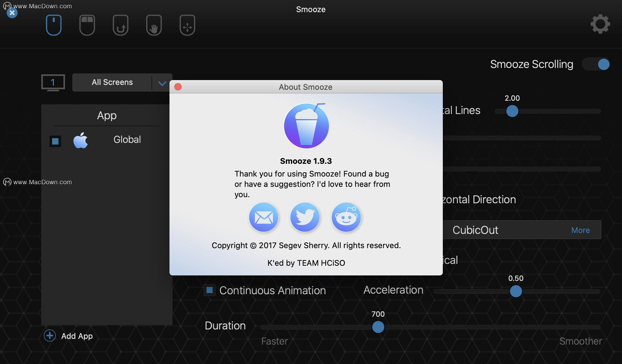Open the scroll direction mouse icon tab
This screenshot has width=622, height=364.
pyautogui.click(x=121, y=25)
